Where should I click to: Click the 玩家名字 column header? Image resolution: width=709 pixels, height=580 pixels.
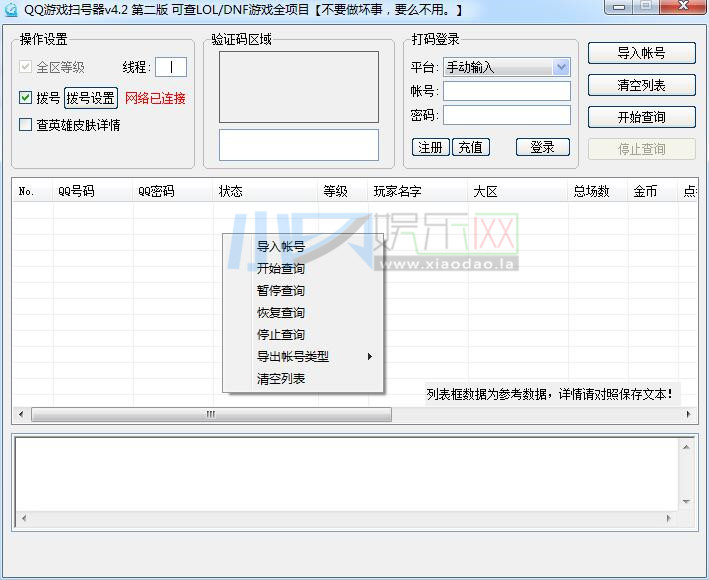419,191
